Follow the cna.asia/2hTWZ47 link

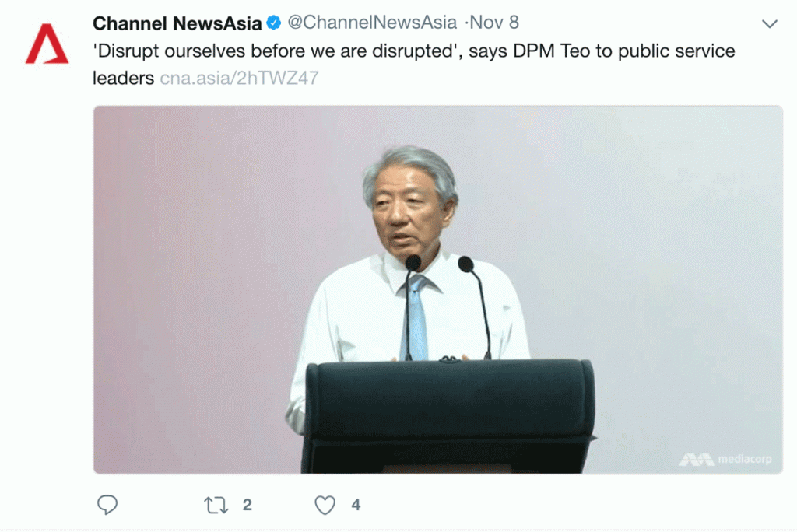click(x=240, y=78)
